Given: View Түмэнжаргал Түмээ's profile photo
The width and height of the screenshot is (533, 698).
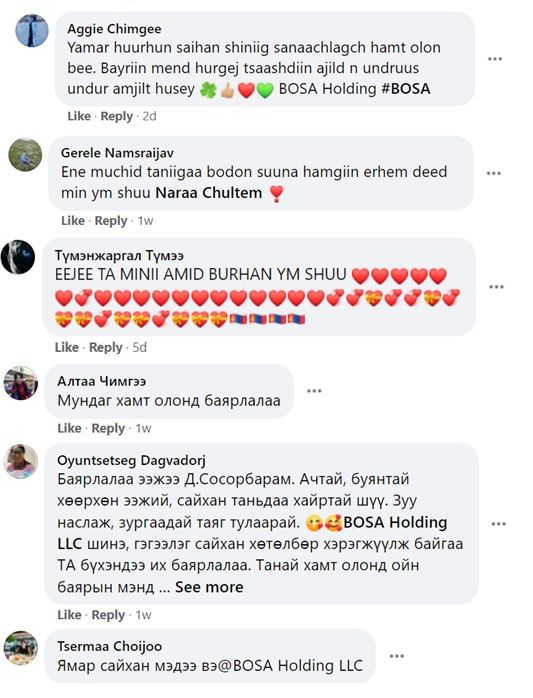Looking at the screenshot, I should tap(18, 257).
